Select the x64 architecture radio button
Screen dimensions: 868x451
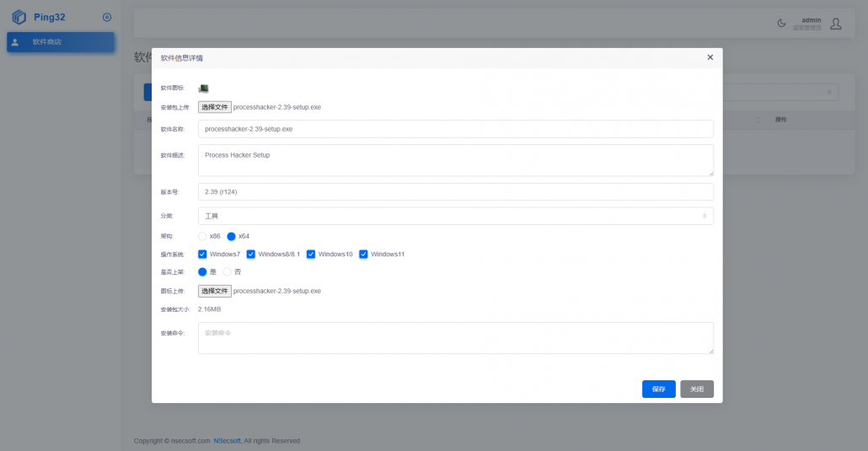pyautogui.click(x=232, y=237)
